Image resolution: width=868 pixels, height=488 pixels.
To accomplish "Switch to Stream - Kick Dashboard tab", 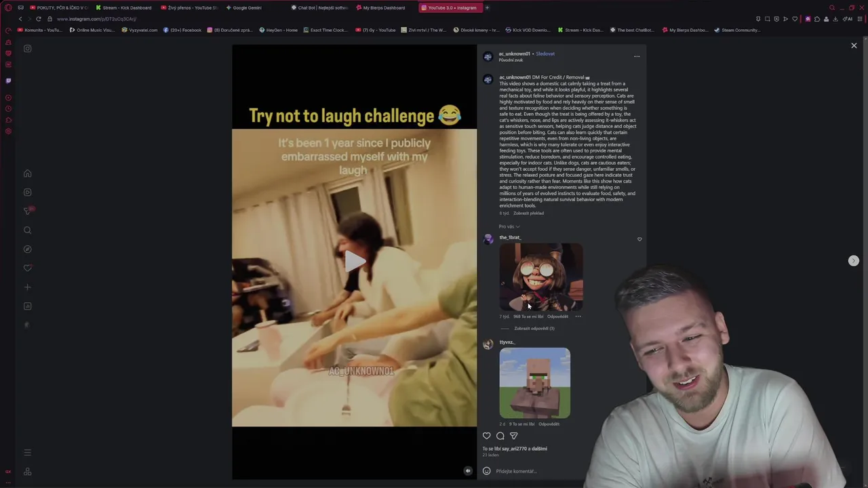I will click(124, 7).
